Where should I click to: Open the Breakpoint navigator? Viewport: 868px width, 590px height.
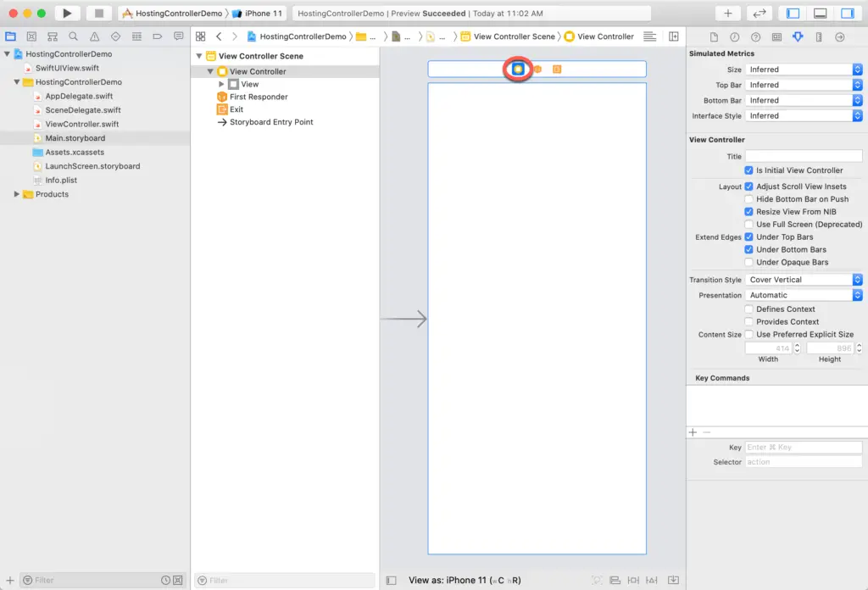point(157,36)
